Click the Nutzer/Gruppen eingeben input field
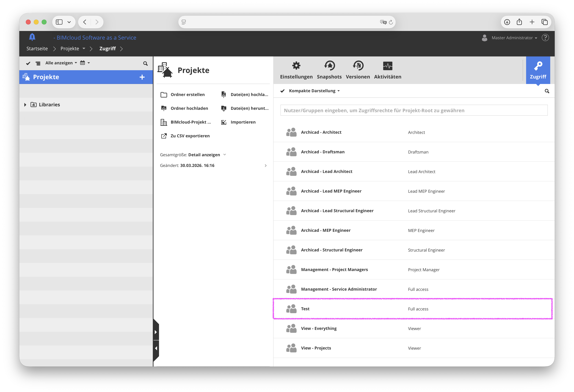 [x=414, y=110]
